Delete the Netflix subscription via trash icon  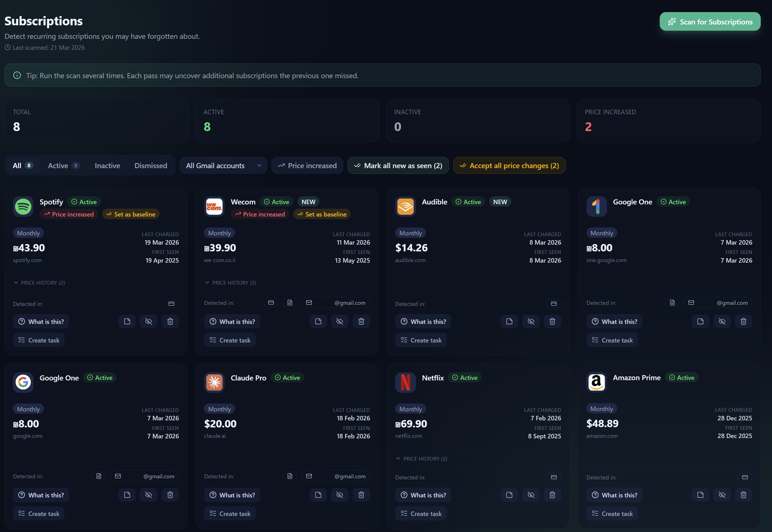point(552,495)
